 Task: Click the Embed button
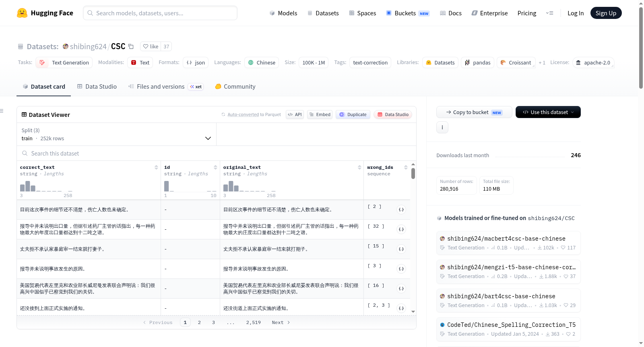tap(320, 114)
